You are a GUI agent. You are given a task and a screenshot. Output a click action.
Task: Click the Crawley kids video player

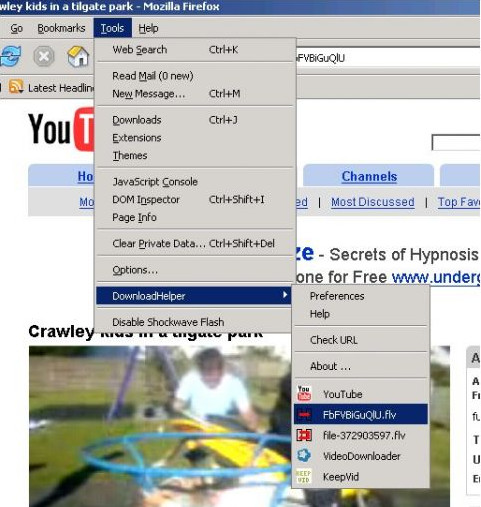(x=239, y=426)
